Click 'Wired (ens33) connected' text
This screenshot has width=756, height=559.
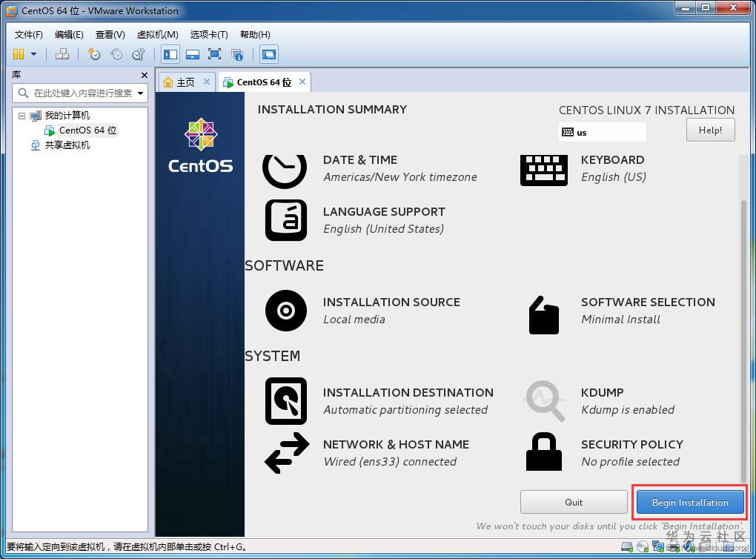(390, 462)
